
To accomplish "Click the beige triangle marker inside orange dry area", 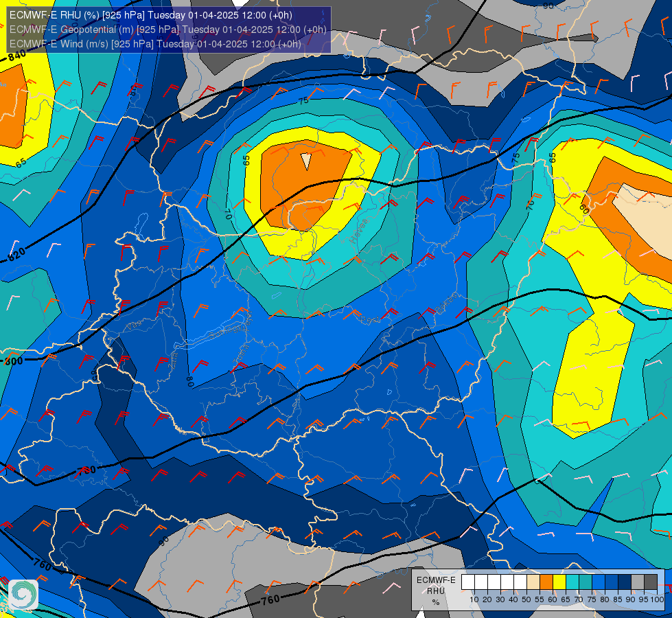I will click(306, 161).
